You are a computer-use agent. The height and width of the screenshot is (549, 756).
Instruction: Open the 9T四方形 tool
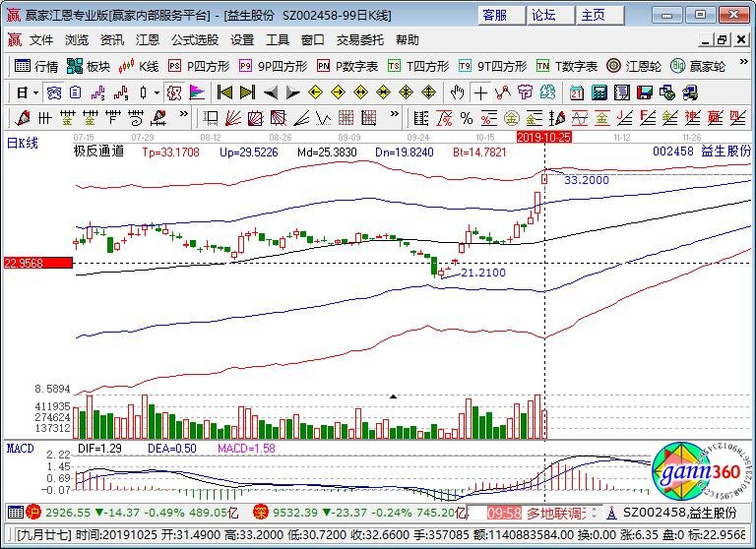click(x=493, y=66)
